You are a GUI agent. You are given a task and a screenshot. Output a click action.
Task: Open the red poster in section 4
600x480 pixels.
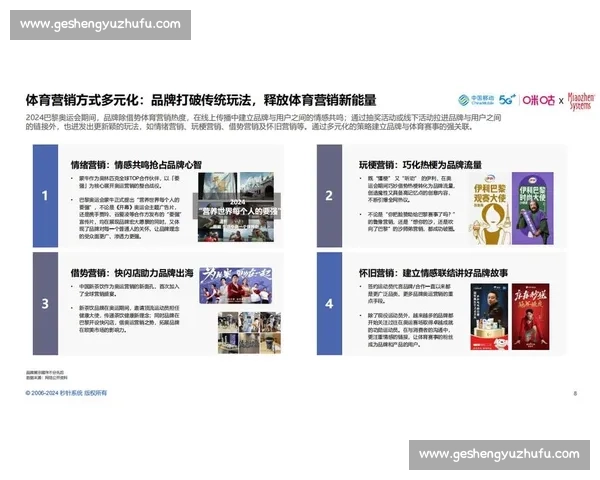tap(530, 317)
